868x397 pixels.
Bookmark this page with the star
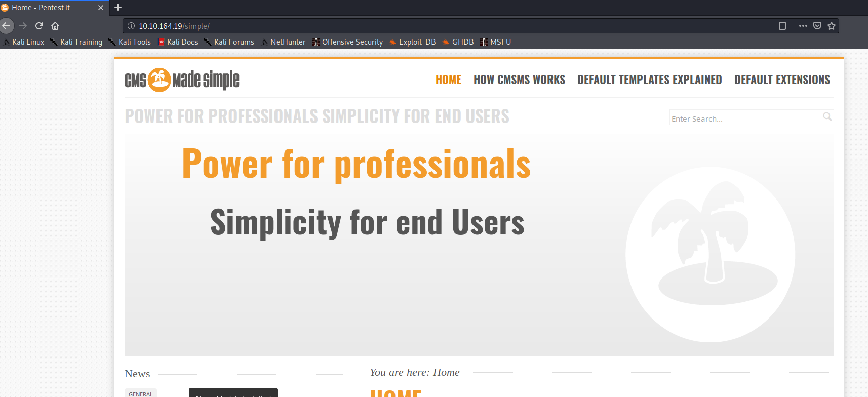832,26
